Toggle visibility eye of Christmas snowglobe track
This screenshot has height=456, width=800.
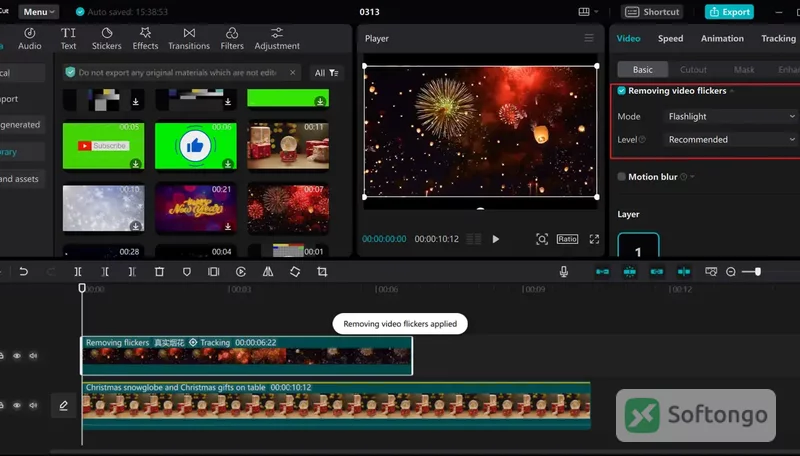tap(17, 405)
